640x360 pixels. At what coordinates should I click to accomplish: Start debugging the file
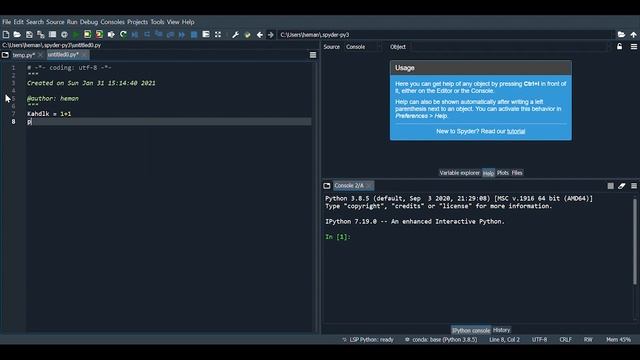pyautogui.click(x=135, y=35)
